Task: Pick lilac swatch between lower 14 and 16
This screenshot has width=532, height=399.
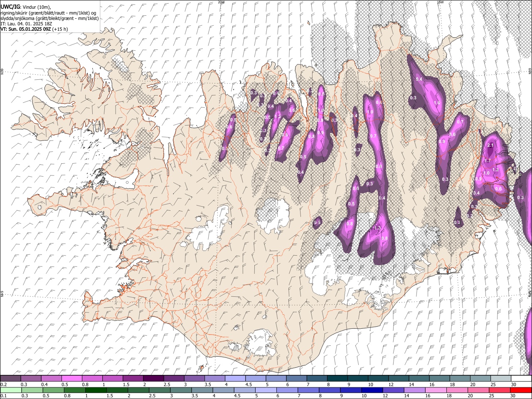Action: point(414,390)
